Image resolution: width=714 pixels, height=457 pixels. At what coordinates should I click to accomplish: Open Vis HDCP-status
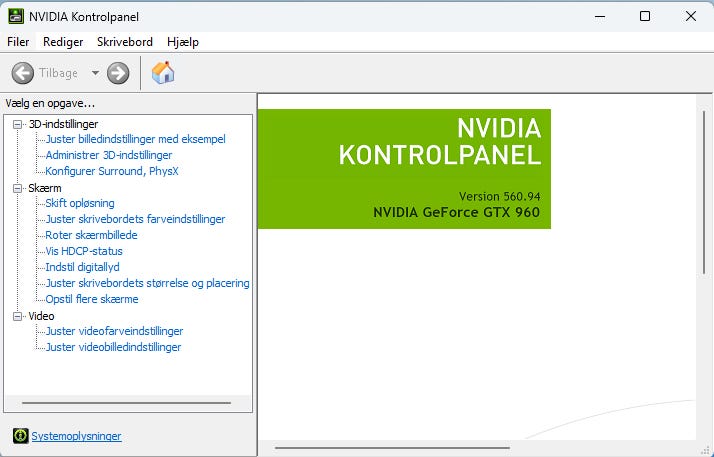point(84,251)
